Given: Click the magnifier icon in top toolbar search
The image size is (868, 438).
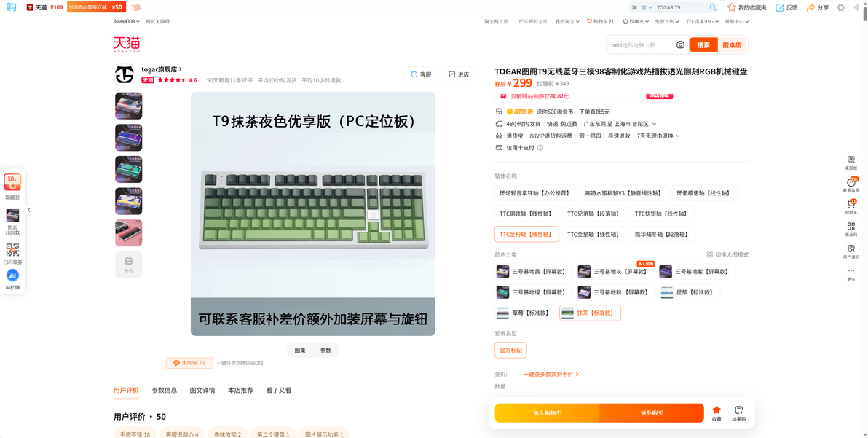Looking at the screenshot, I should pos(713,7).
